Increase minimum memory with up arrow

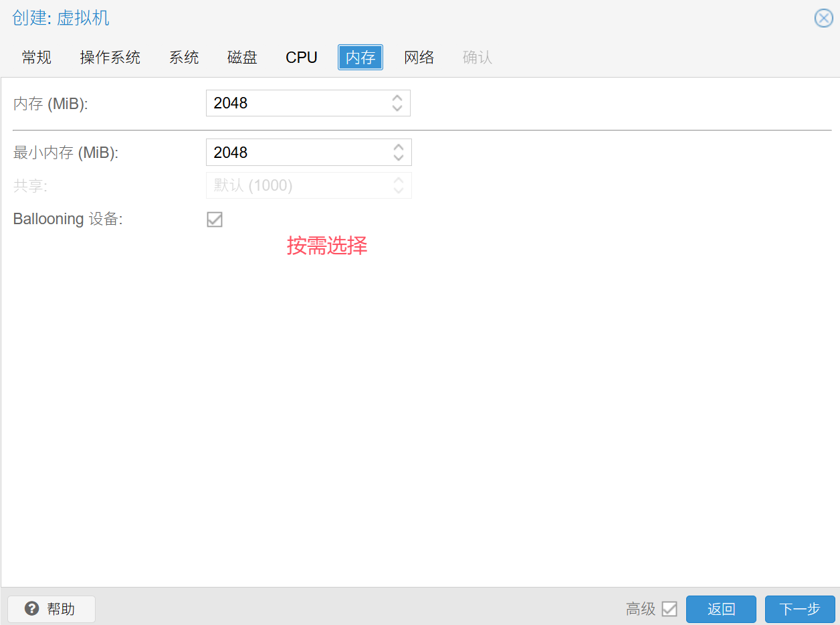pyautogui.click(x=399, y=147)
